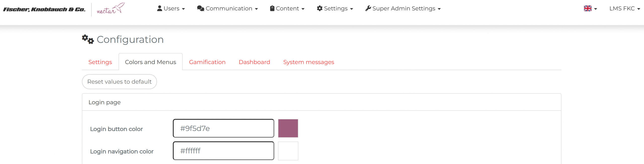
Task: Expand the Users dropdown menu
Action: coord(171,9)
